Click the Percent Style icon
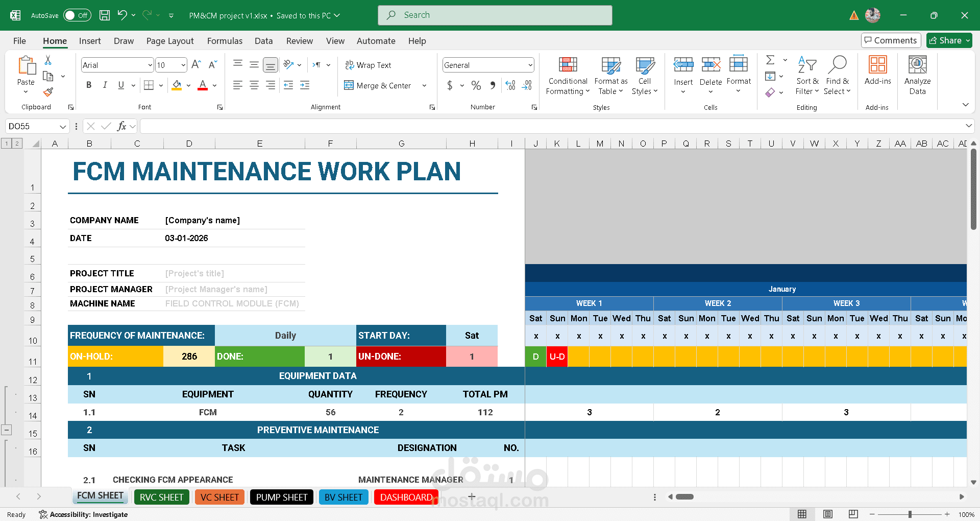The height and width of the screenshot is (521, 980). click(x=476, y=85)
